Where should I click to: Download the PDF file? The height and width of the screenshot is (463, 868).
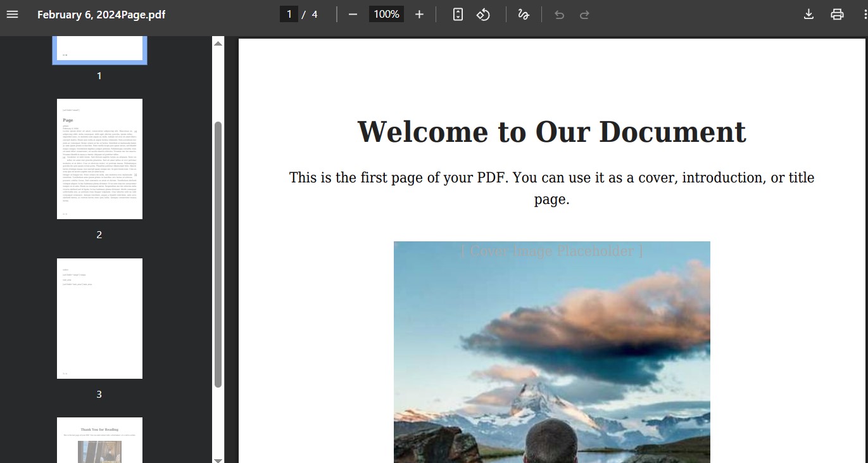[808, 14]
